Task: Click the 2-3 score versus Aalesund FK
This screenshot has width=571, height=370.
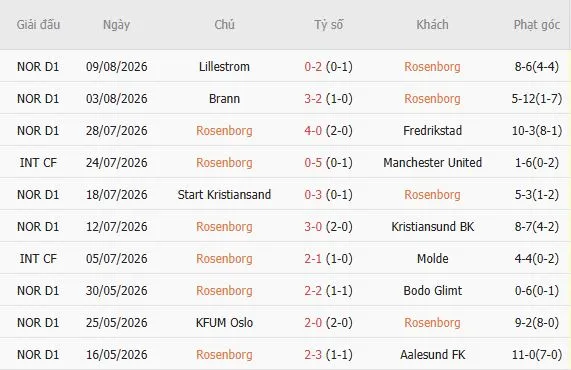Action: (x=313, y=355)
